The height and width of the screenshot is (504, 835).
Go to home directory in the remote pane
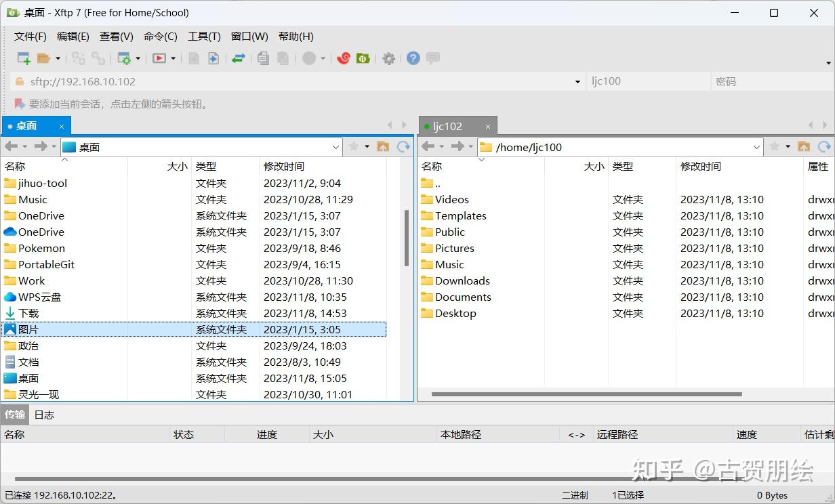click(x=804, y=146)
